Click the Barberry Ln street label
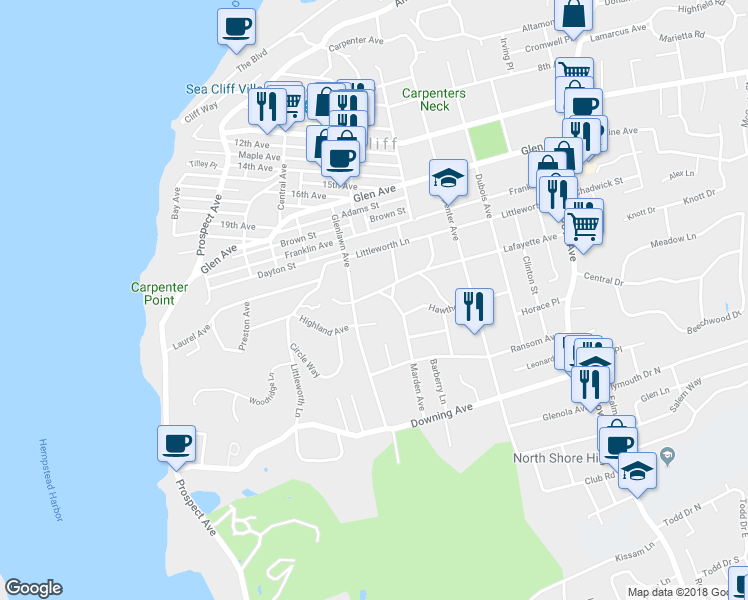Viewport: 748px width, 600px height. pyautogui.click(x=438, y=382)
